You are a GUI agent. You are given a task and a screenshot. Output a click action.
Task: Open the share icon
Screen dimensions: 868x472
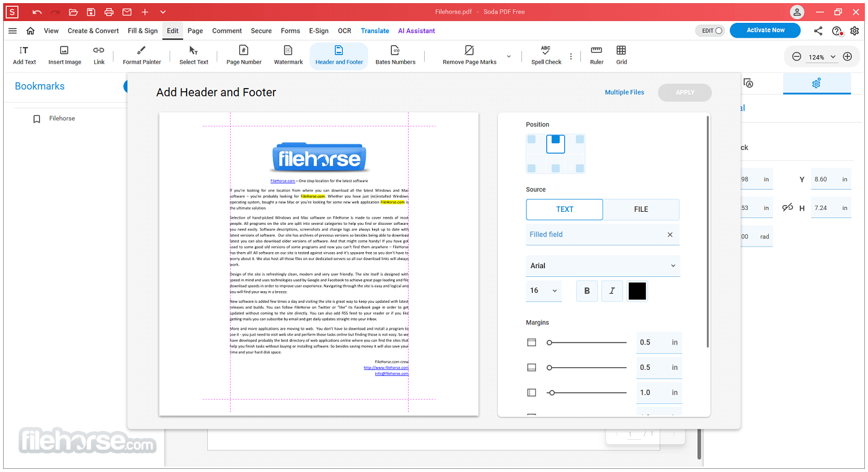click(818, 31)
